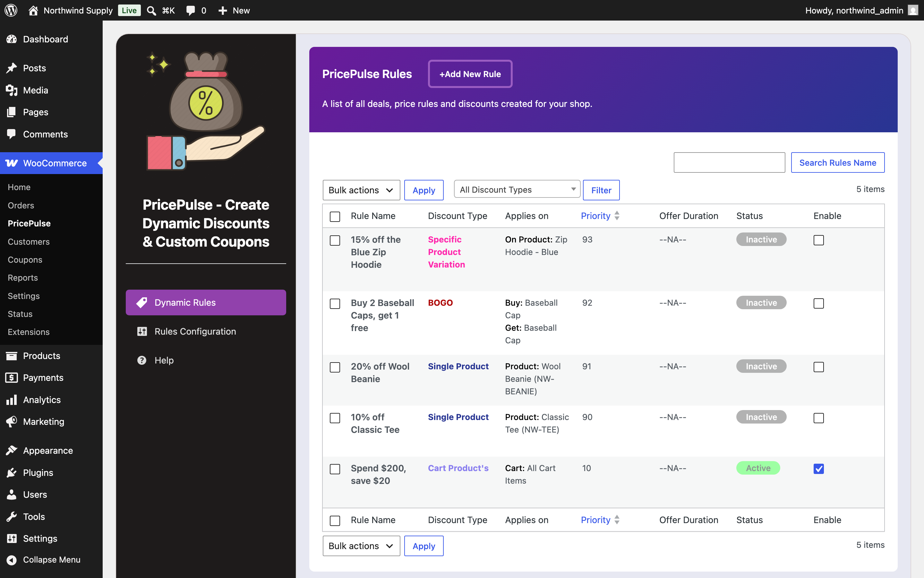Screen dimensions: 924x578
Task: Select the 20% off Wool Beanie row
Action: tap(335, 367)
